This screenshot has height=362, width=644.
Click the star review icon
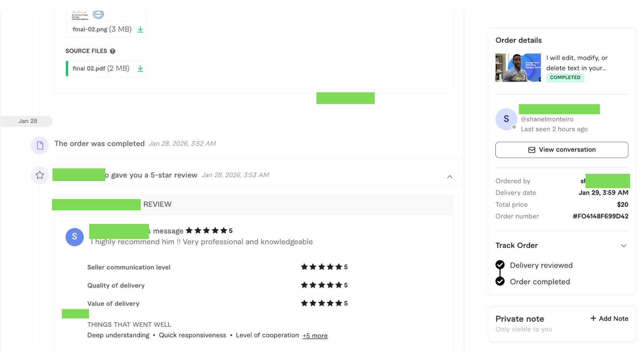point(40,175)
